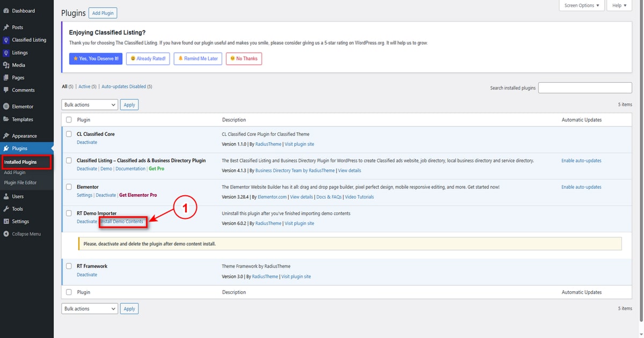Enable auto-updates for Elementor
Viewport: 644px width, 338px height.
click(581, 187)
